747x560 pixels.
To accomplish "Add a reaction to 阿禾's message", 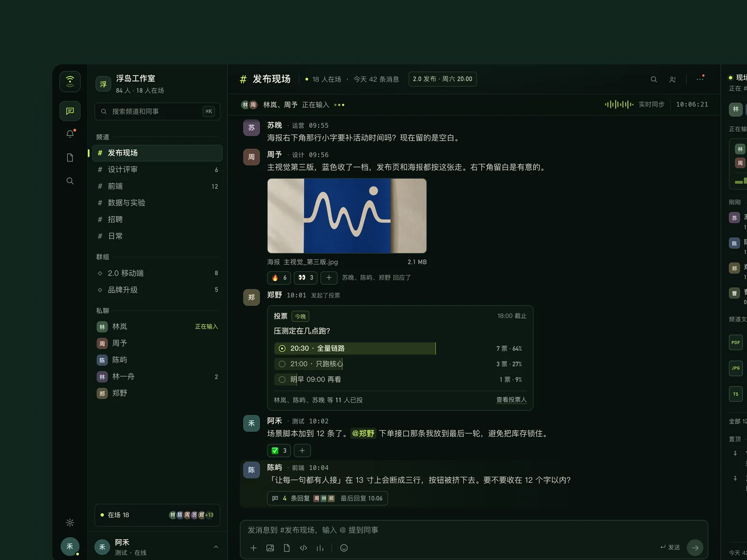I will 302,451.
